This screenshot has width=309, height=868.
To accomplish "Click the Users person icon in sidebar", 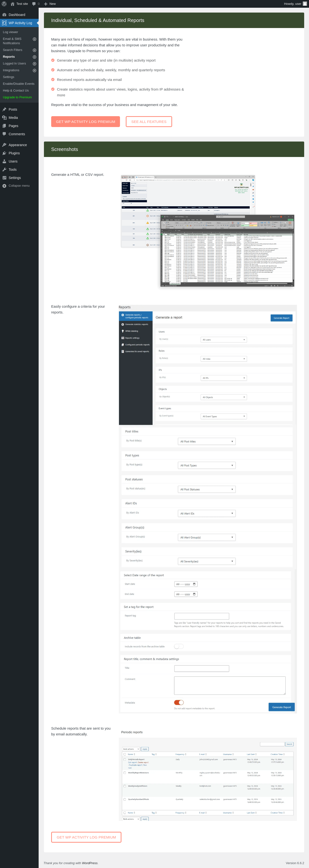I will [x=4, y=161].
